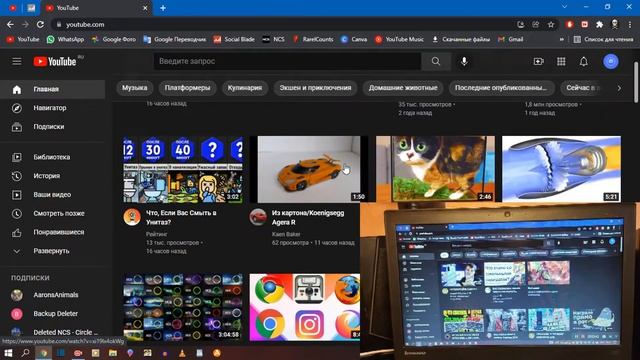Open Подписки in the sidebar
640x360 pixels.
(52, 127)
